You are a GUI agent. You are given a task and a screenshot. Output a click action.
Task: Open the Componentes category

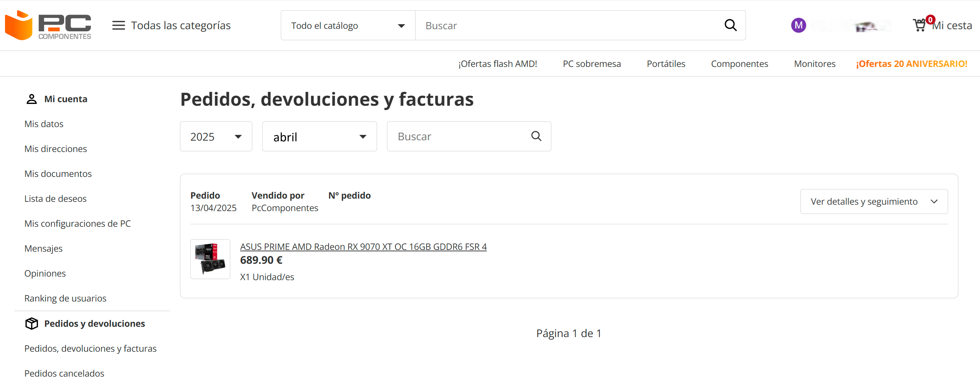tap(739, 64)
